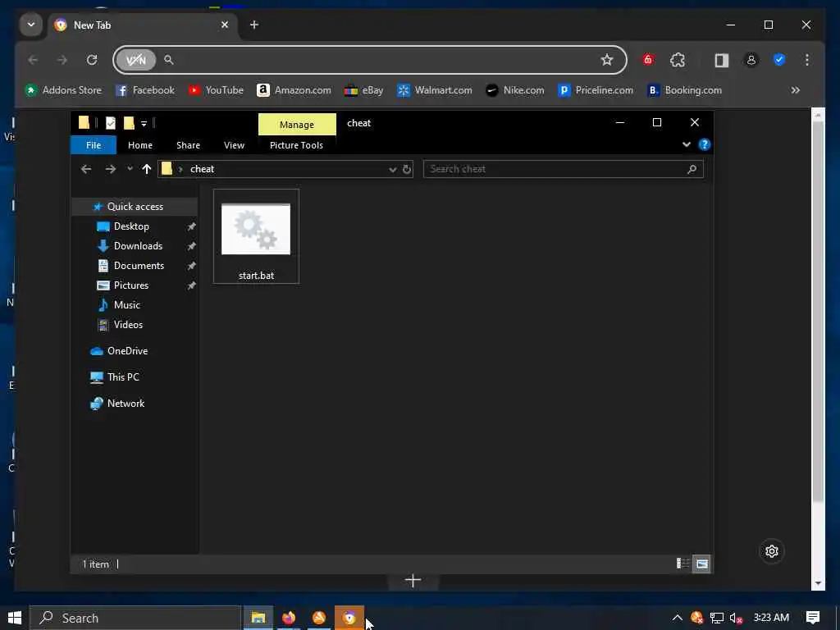Open the browser Extensions puzzle icon
Image resolution: width=840 pixels, height=630 pixels.
tap(678, 60)
